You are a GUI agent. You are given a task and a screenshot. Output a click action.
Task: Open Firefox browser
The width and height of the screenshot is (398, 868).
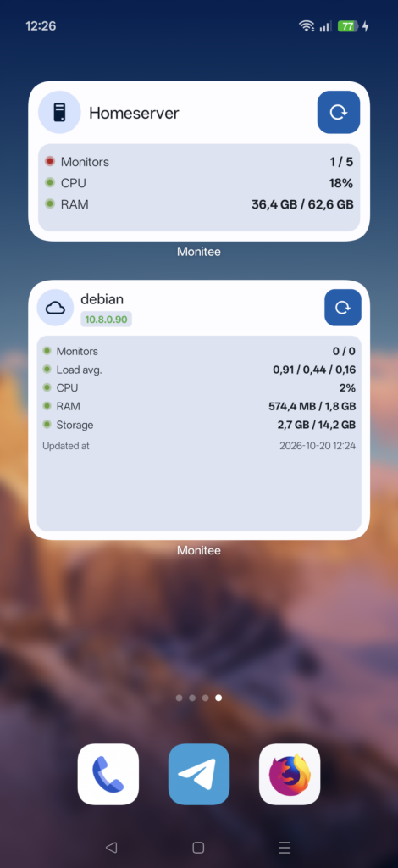pyautogui.click(x=290, y=774)
